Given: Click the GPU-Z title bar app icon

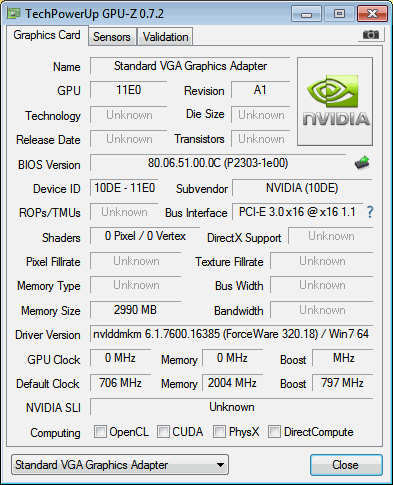Looking at the screenshot, I should pos(14,14).
